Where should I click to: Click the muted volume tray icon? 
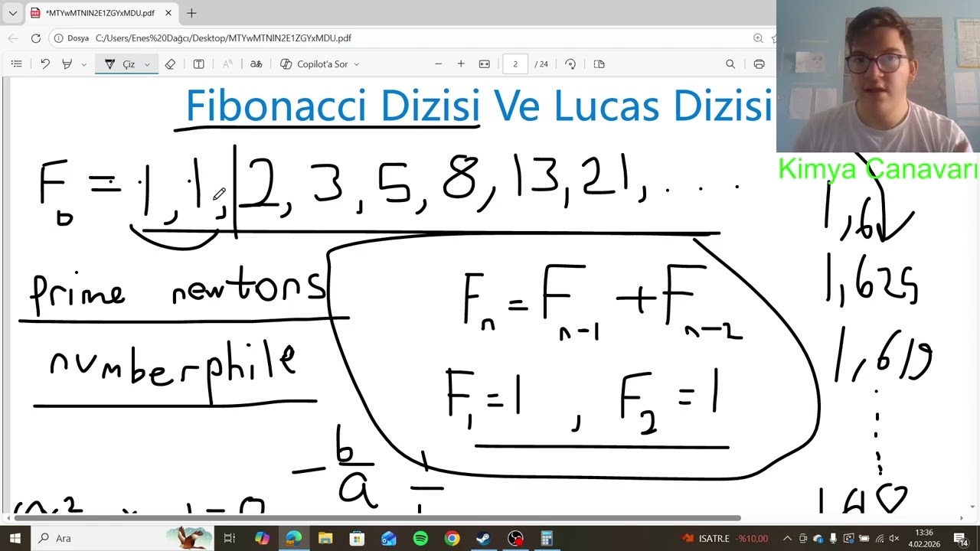pyautogui.click(x=893, y=538)
